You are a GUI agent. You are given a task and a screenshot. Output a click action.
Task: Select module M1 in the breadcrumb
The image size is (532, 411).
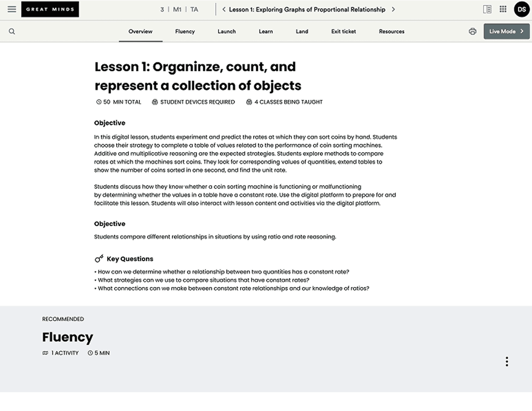pos(177,9)
